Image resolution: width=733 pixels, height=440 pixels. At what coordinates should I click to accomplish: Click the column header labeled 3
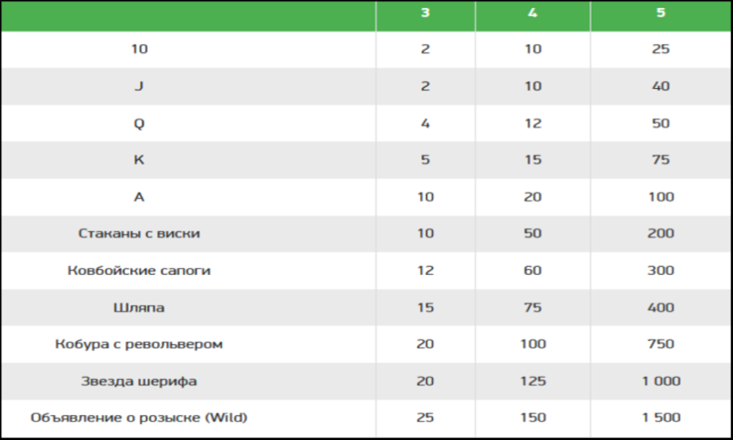[x=425, y=14]
